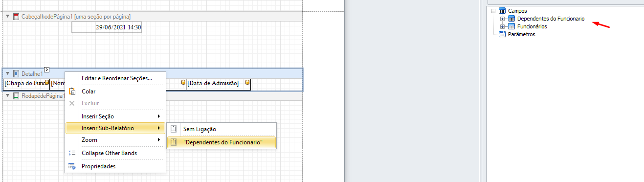Screen dimensions: 644x182
Task: Click the Funcionários table icon
Action: tap(511, 26)
